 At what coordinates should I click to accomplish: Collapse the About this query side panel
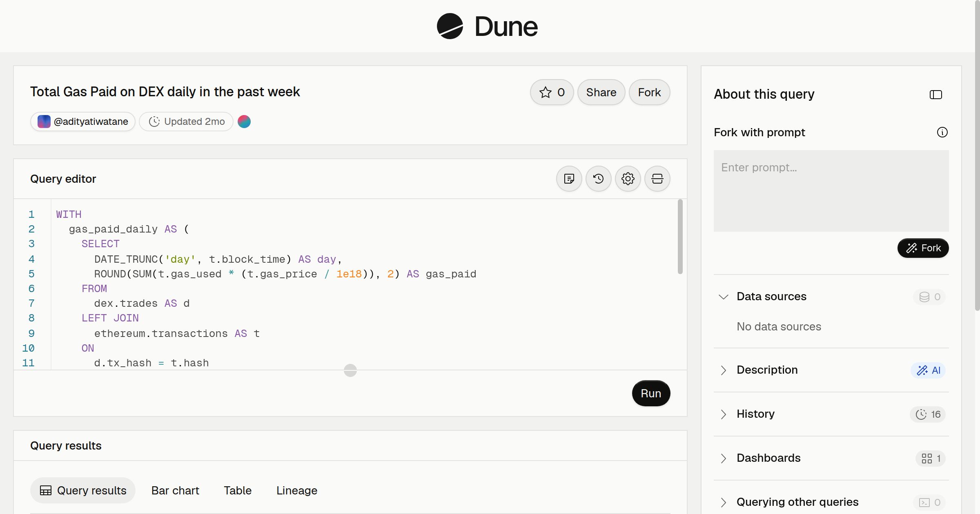(x=935, y=95)
